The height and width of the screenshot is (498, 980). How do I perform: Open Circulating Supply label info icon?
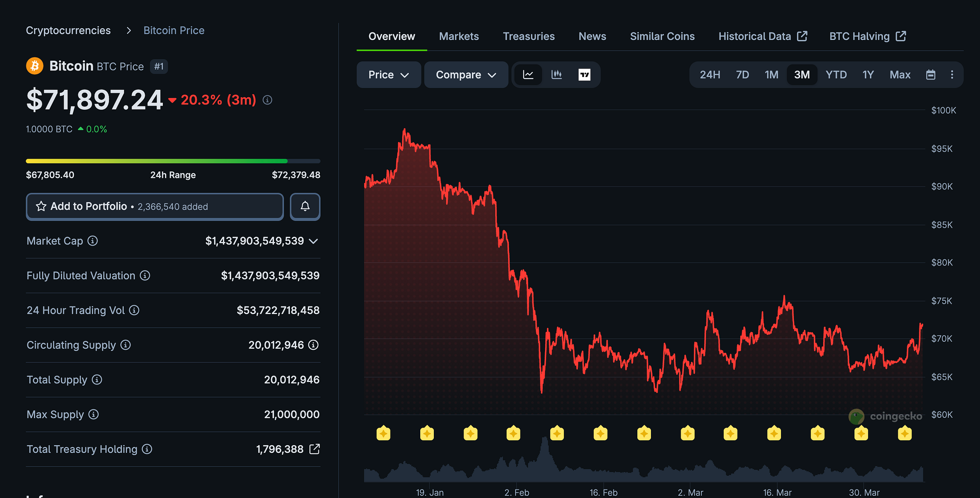pos(126,345)
